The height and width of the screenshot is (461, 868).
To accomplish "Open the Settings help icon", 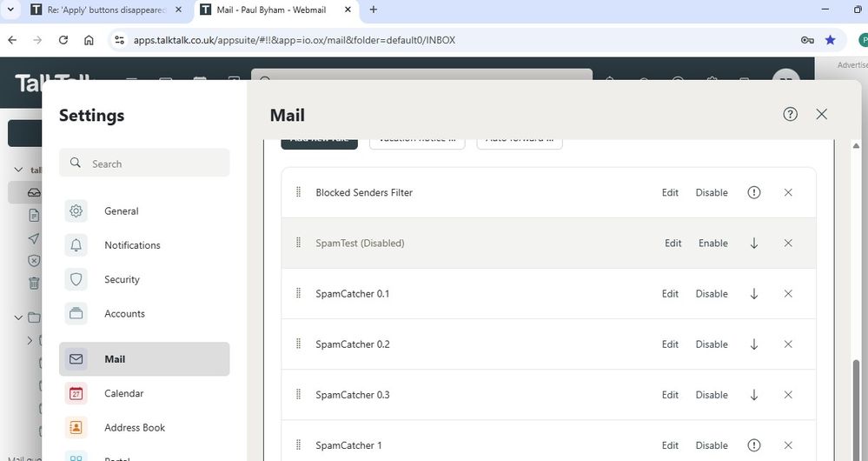I will (x=790, y=115).
